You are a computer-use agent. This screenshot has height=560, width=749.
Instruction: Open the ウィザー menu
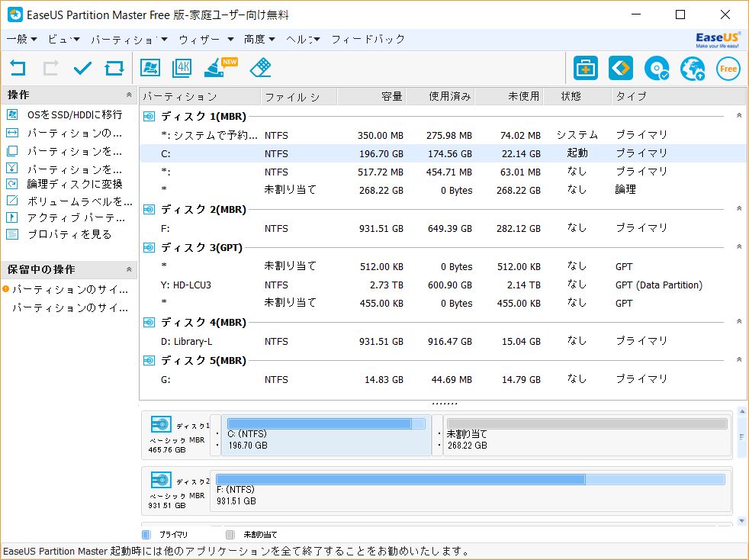(x=205, y=39)
